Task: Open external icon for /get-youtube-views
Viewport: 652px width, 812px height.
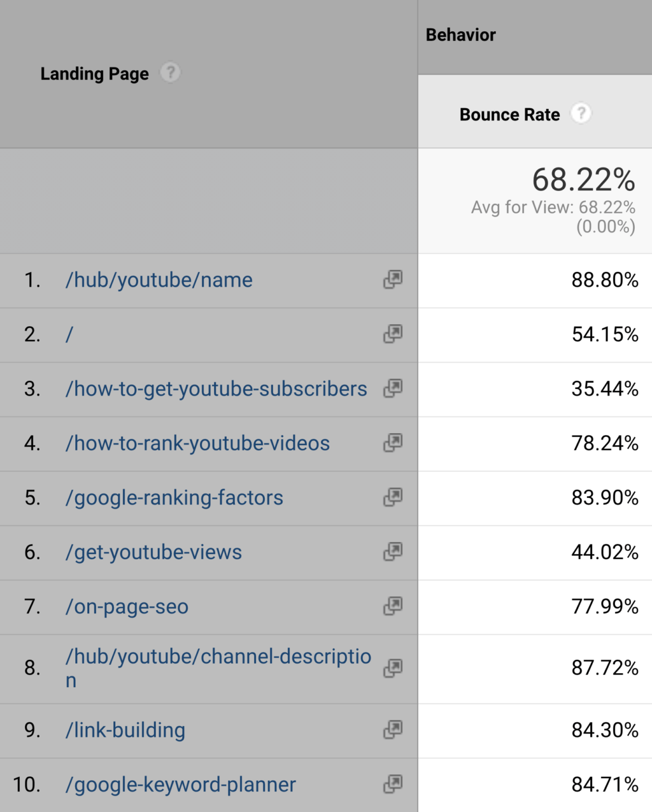Action: (393, 552)
